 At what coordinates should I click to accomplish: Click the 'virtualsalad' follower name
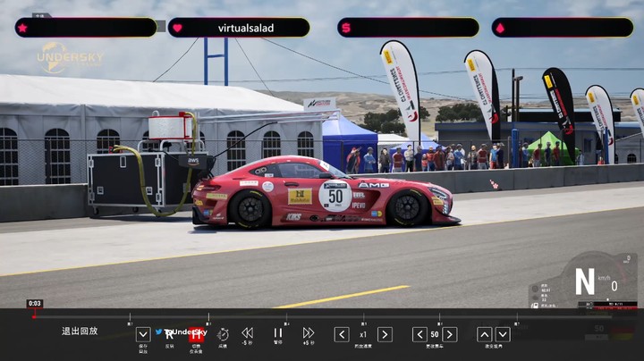click(246, 28)
